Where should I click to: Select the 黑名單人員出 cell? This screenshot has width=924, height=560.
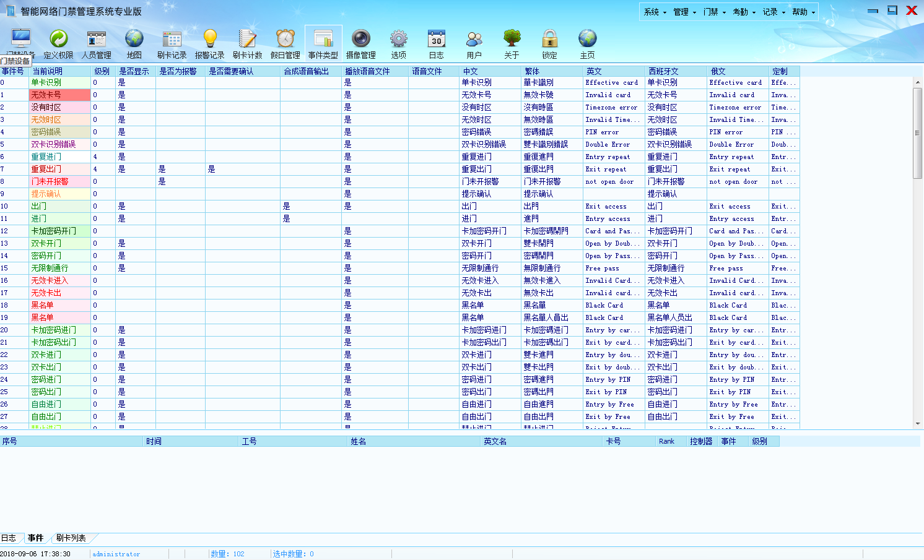(x=552, y=317)
